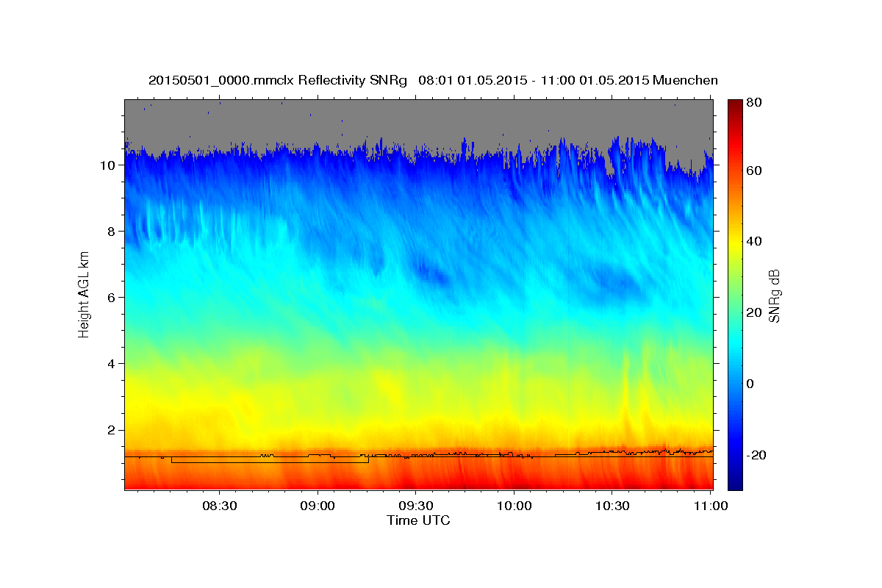882x588 pixels.
Task: Click the 09:30 time tick label
Action: point(416,506)
